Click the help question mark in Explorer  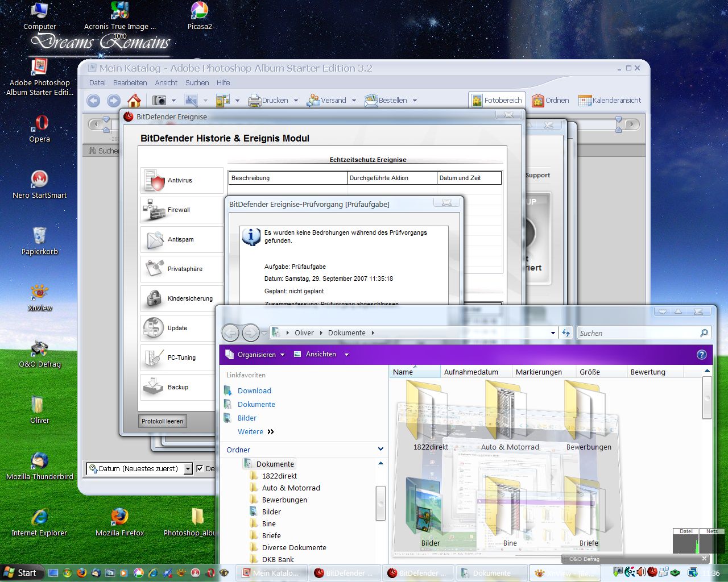click(701, 355)
